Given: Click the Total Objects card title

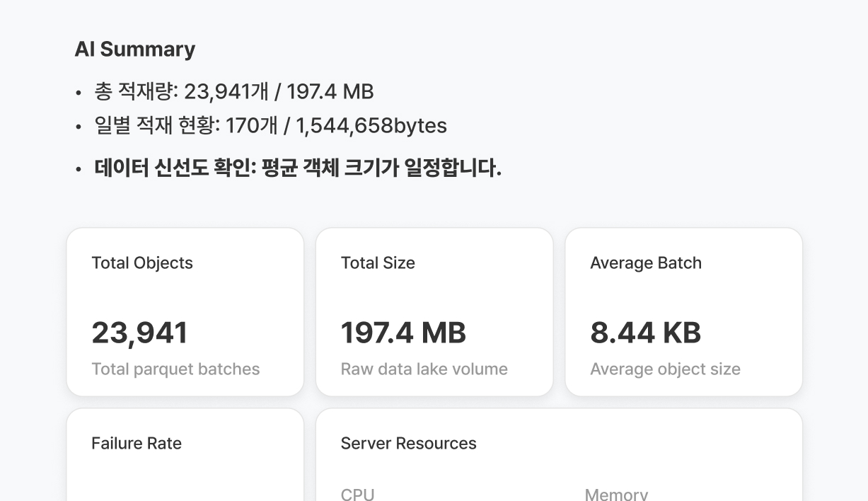Looking at the screenshot, I should pyautogui.click(x=142, y=263).
